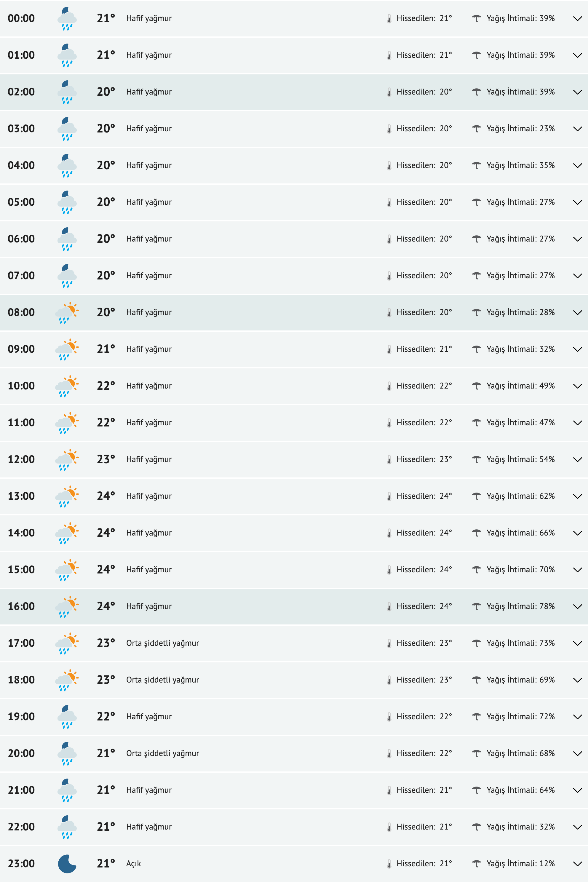Click the sun-rain icon at 08:00

(x=67, y=312)
